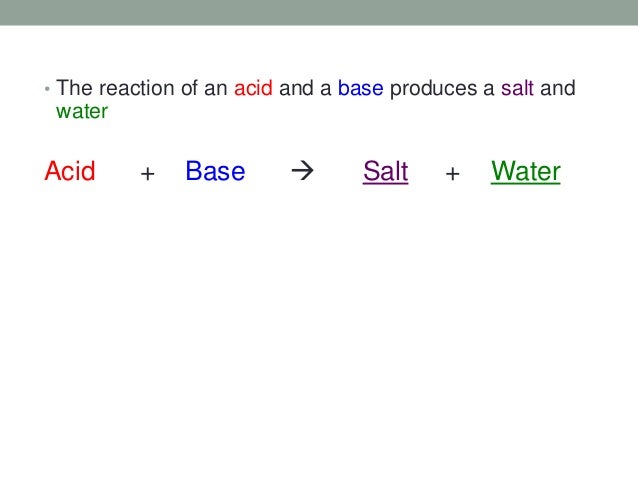Select the large blue Base word

pos(215,171)
